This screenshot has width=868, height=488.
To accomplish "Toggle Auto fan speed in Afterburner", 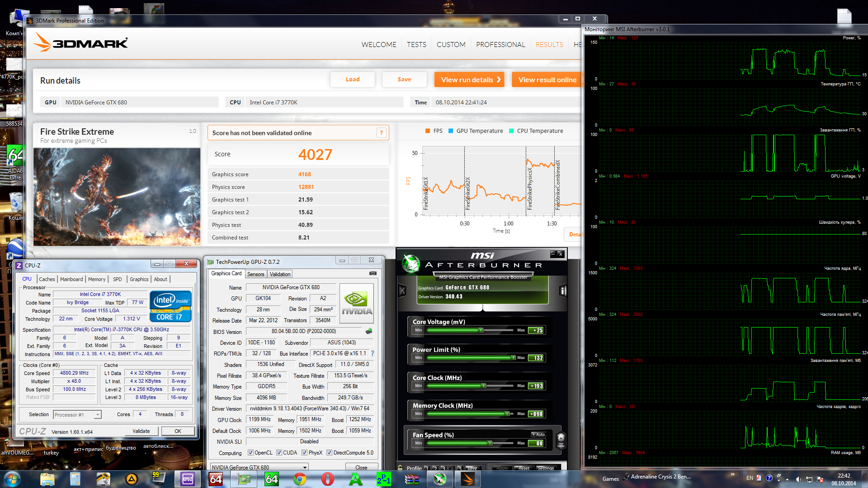I will (538, 434).
